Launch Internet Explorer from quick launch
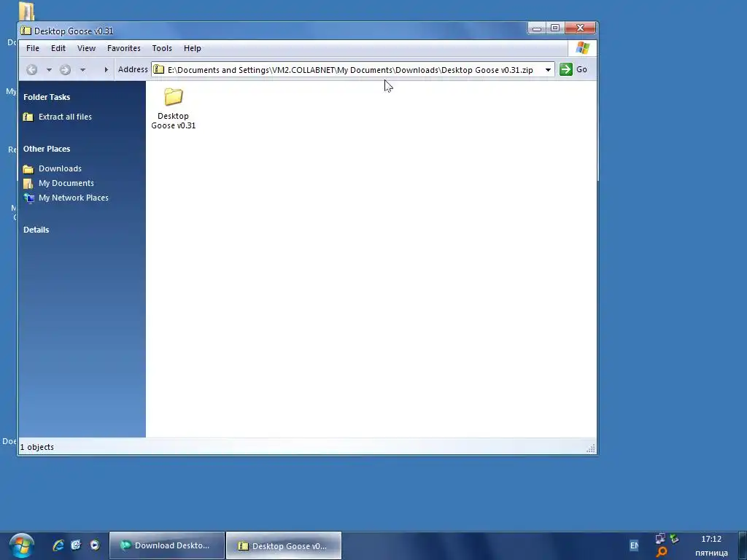747x560 pixels. 58,545
